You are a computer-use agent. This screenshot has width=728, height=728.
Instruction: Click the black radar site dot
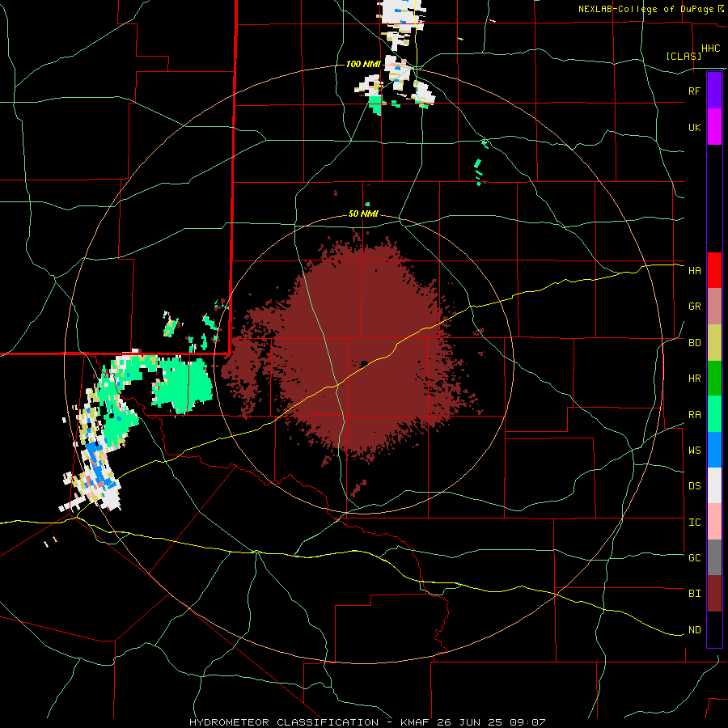point(364,364)
